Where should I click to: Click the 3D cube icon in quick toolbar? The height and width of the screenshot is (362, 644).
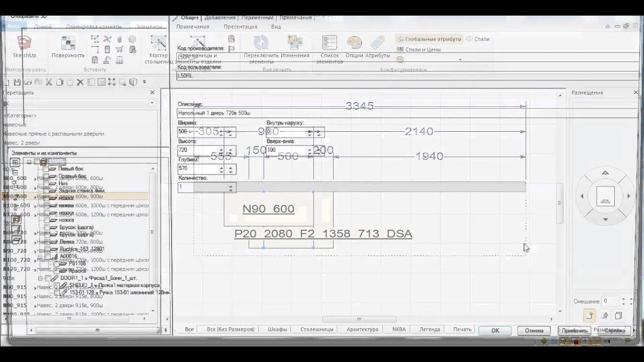pyautogui.click(x=133, y=82)
